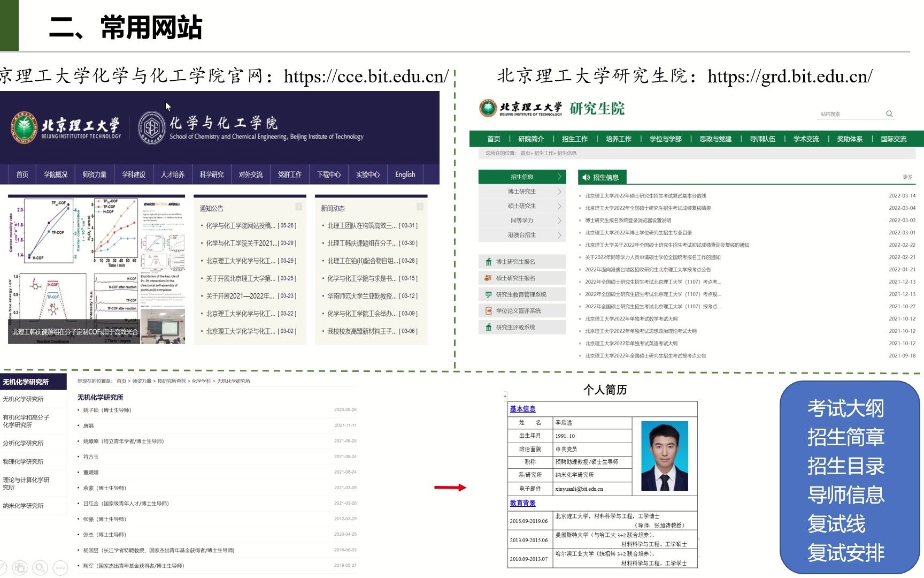Open notice 北京理工大学2022年硕士研究生招生考试复试基本分数线
This screenshot has height=578, width=924.
pyautogui.click(x=646, y=196)
